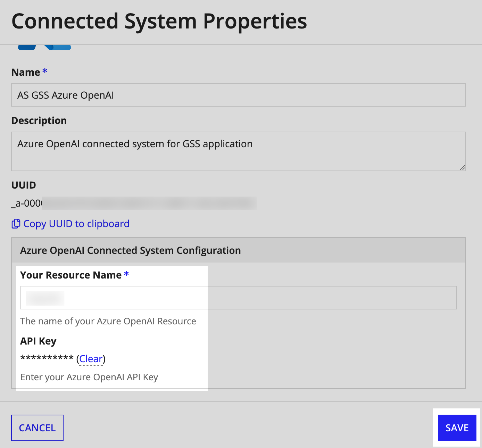
Task: Click the Your Resource Name field
Action: point(239,298)
